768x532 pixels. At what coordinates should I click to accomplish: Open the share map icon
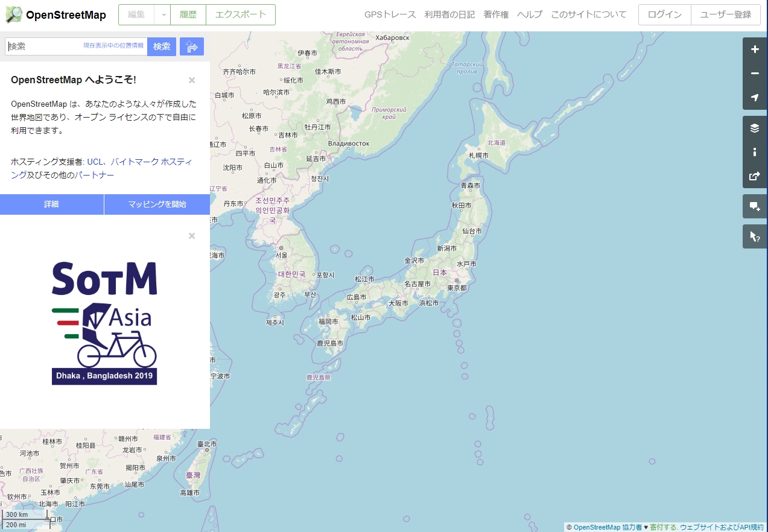pos(755,176)
